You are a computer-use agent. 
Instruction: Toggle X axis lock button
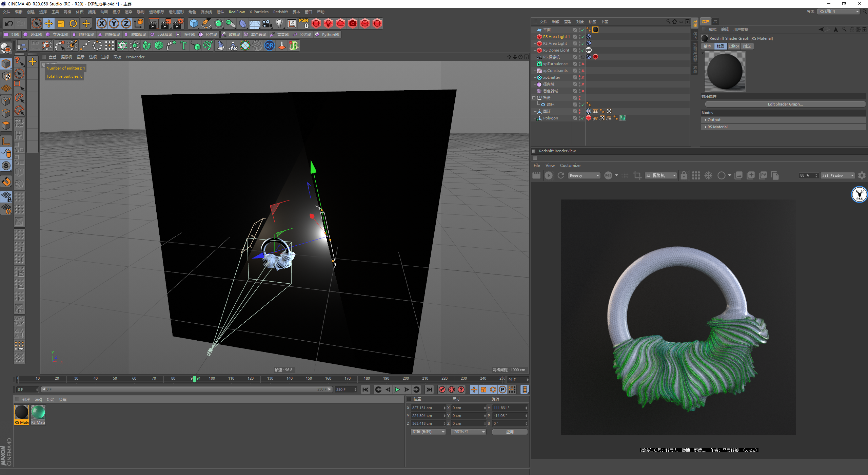click(101, 23)
